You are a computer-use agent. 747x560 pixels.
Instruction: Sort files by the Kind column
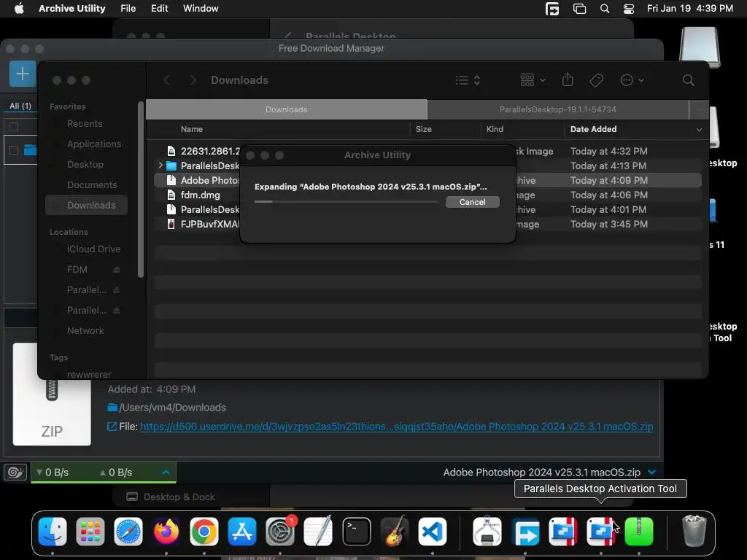[x=495, y=129]
